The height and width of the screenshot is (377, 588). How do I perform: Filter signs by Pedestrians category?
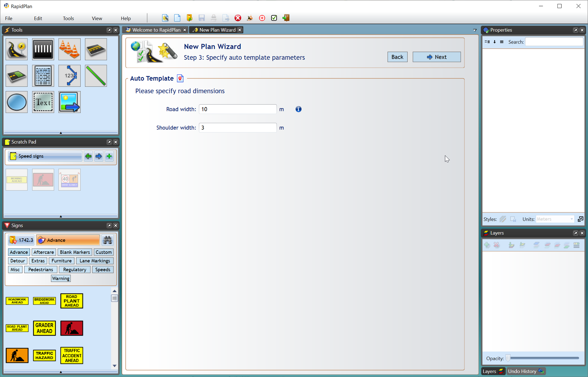point(41,270)
